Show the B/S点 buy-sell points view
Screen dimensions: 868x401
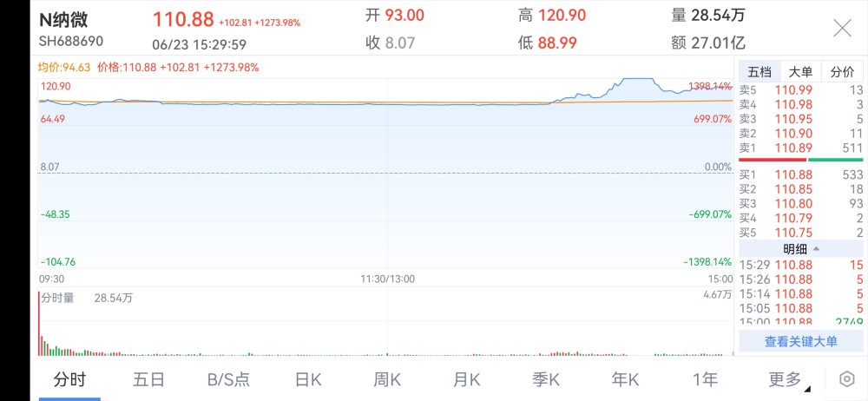coord(228,379)
